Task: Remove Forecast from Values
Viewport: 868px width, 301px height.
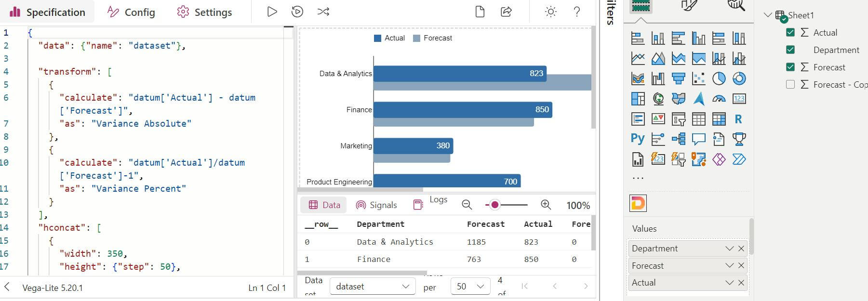Action: point(741,266)
